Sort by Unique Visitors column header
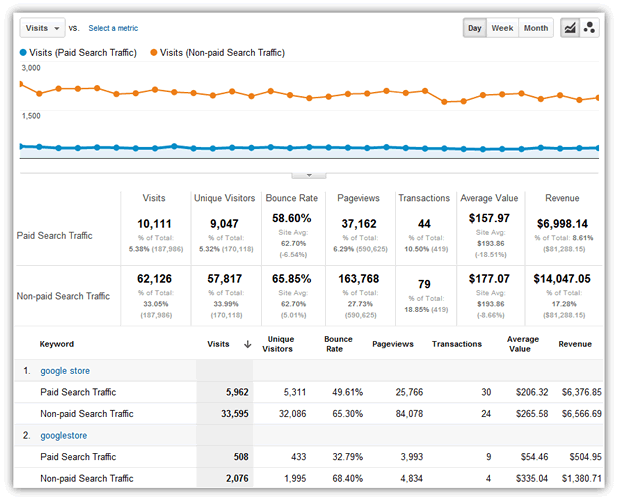 tap(278, 344)
